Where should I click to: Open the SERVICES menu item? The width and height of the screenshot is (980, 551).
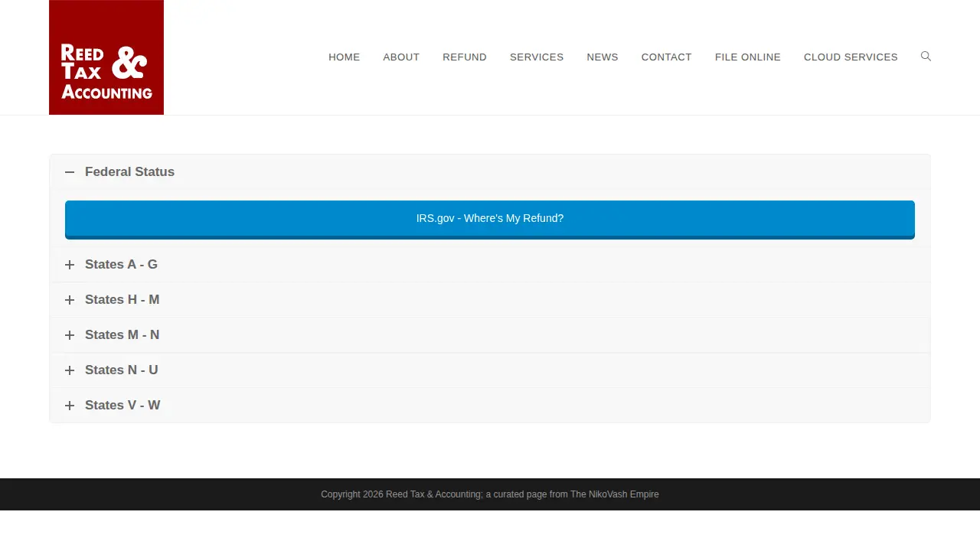click(537, 57)
